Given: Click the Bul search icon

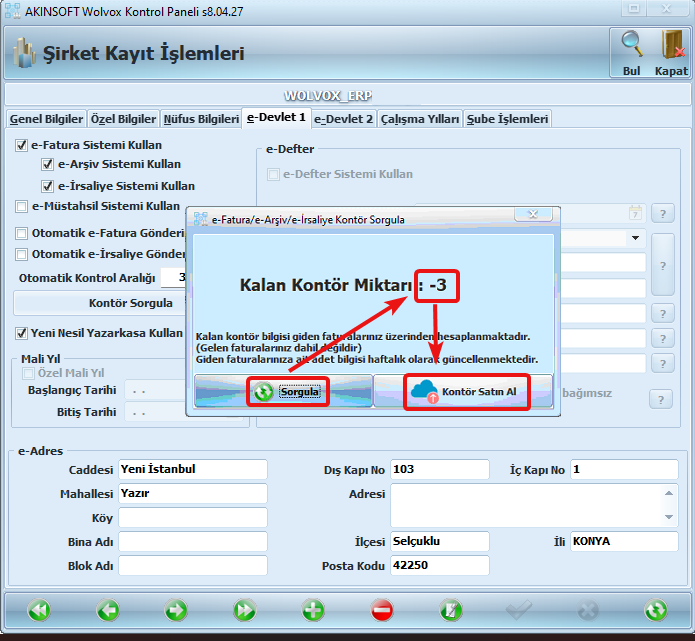Looking at the screenshot, I should click(632, 51).
